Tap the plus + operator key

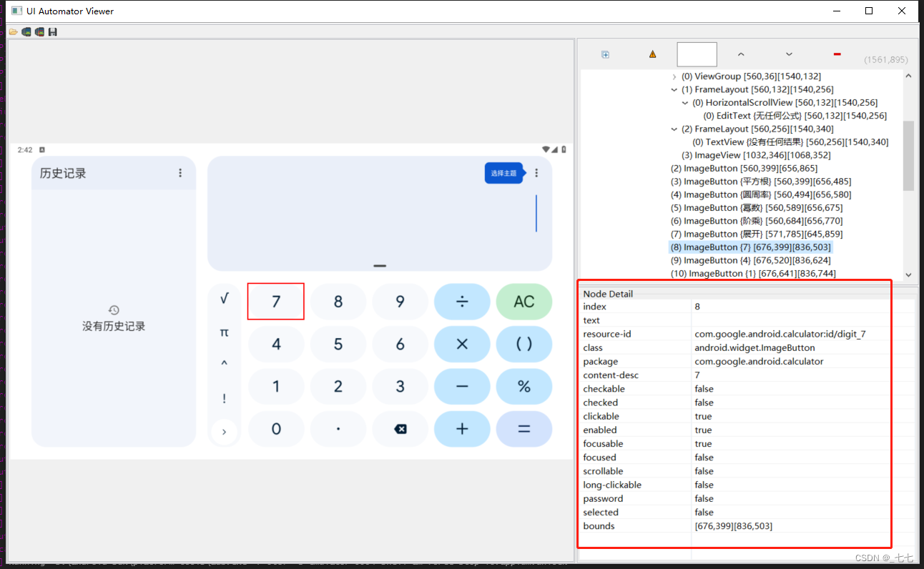pos(462,429)
